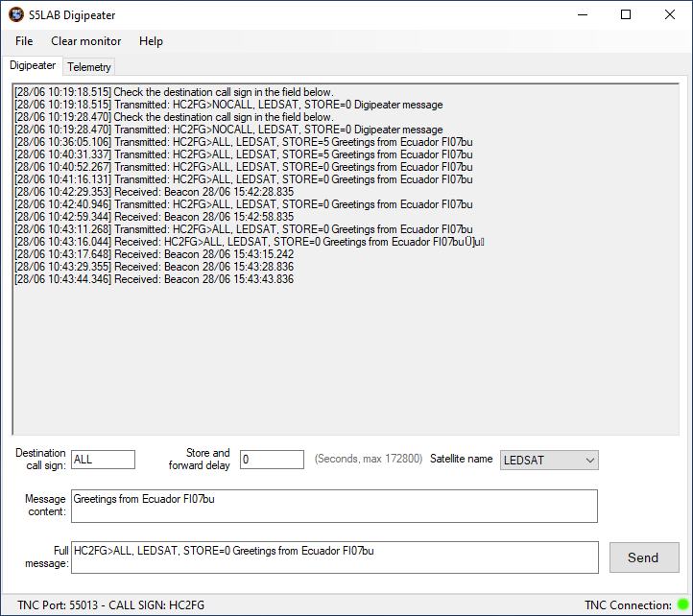Maximize the S5LAB Digipeater window

626,14
